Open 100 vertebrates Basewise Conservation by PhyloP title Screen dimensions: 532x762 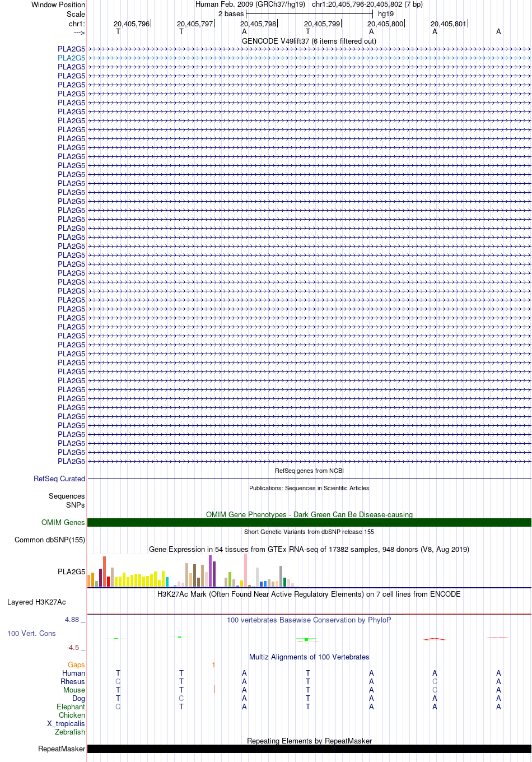(309, 620)
